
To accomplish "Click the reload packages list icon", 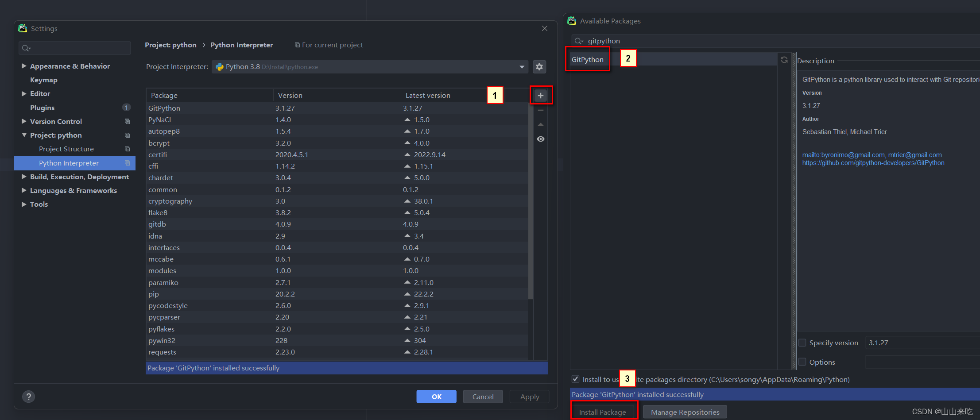I will pos(784,60).
